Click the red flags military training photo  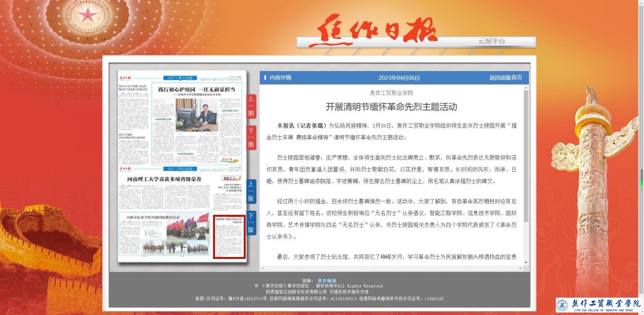[x=188, y=226]
